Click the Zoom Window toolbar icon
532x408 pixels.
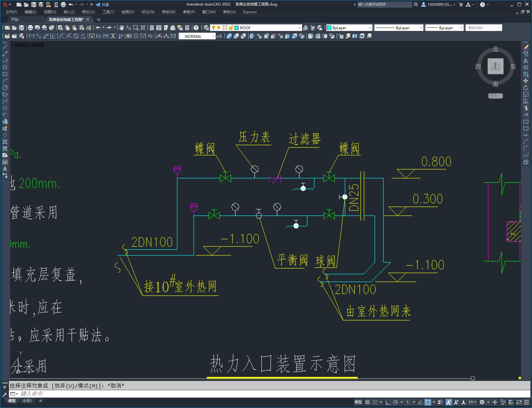[136, 28]
